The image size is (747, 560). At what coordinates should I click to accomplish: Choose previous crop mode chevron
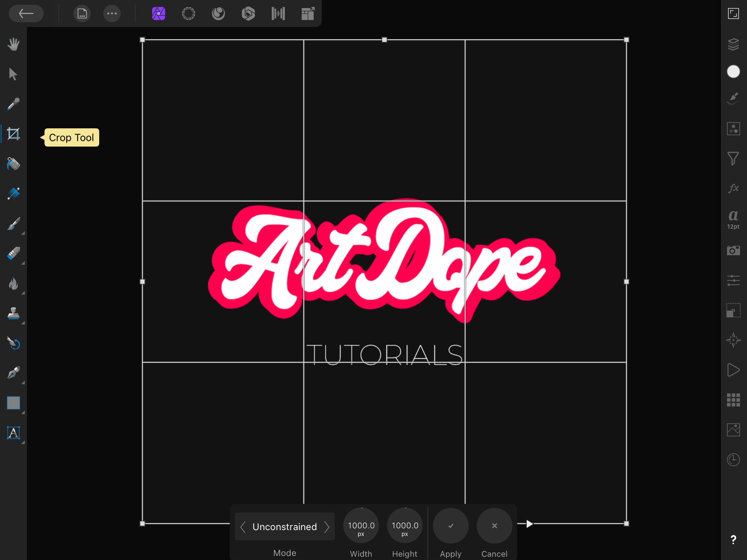243,526
